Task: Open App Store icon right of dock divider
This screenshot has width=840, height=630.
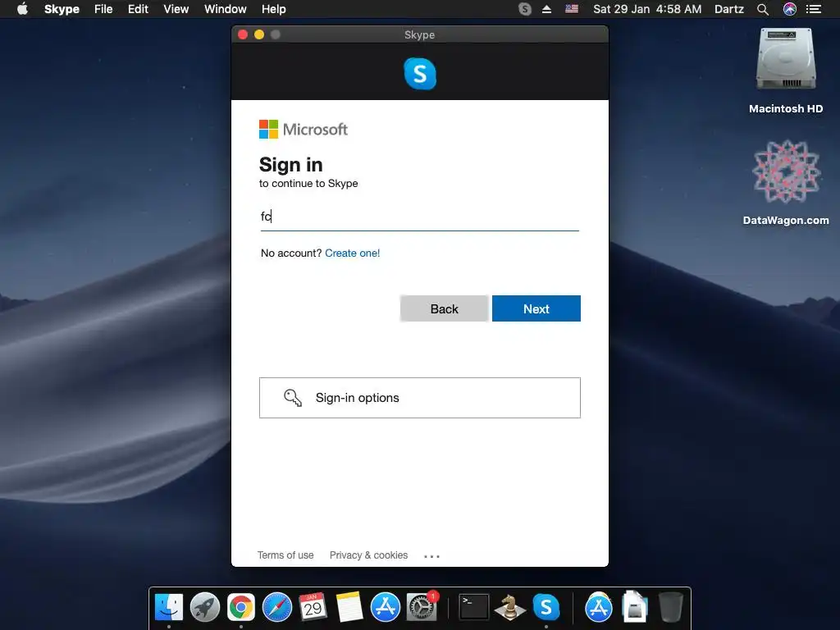Action: 598,608
